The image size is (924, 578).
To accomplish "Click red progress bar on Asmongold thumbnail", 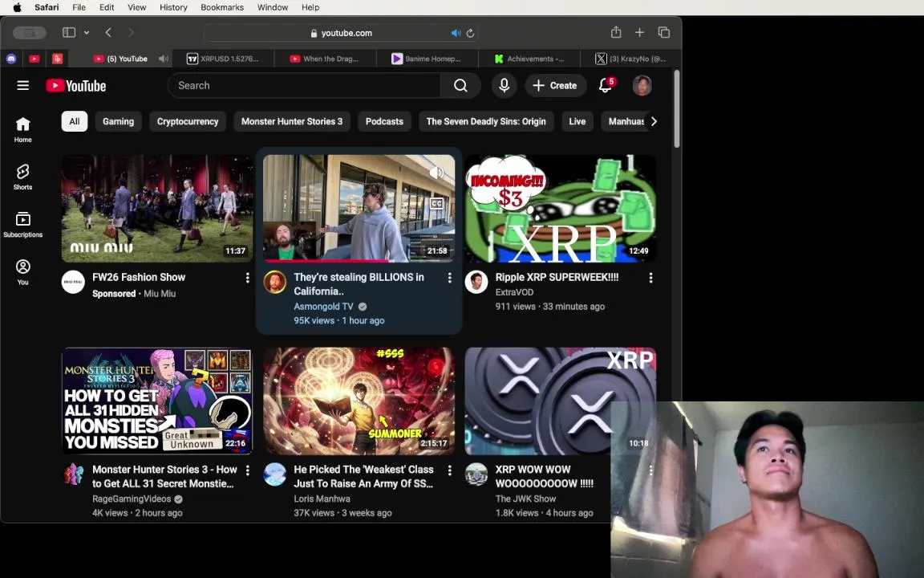I will [x=326, y=260].
